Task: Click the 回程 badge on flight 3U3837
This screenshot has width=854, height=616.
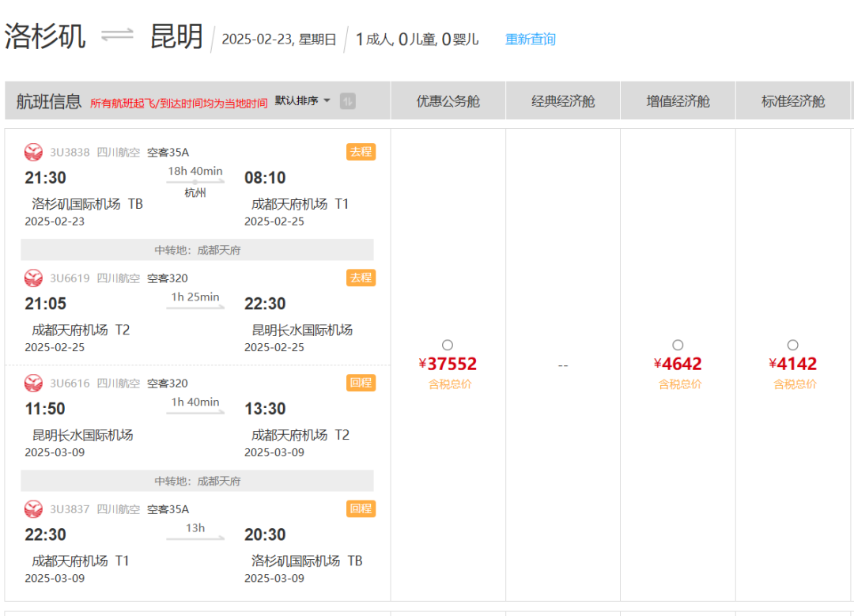Action: 361,508
